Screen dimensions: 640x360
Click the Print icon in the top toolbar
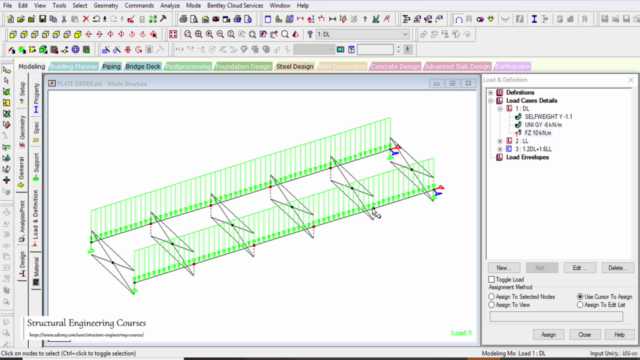183,19
